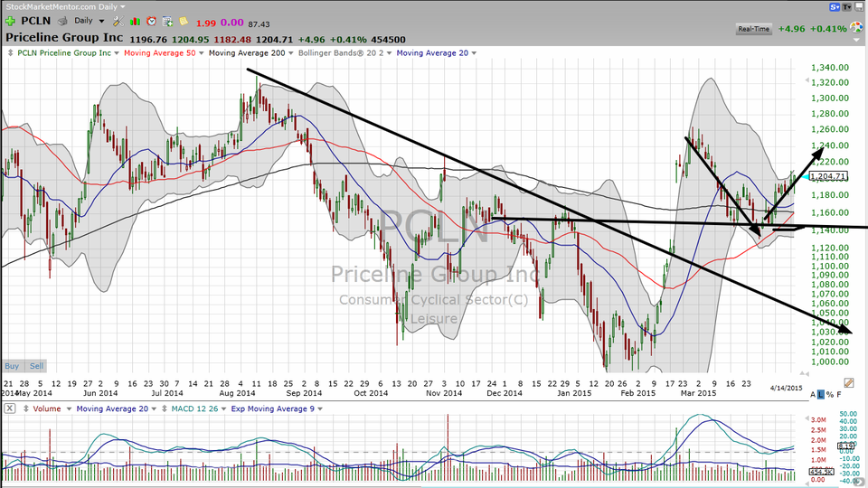Screen dimensions: 868x488
Task: Click the 1,340.00 price axis label
Action: (x=830, y=68)
